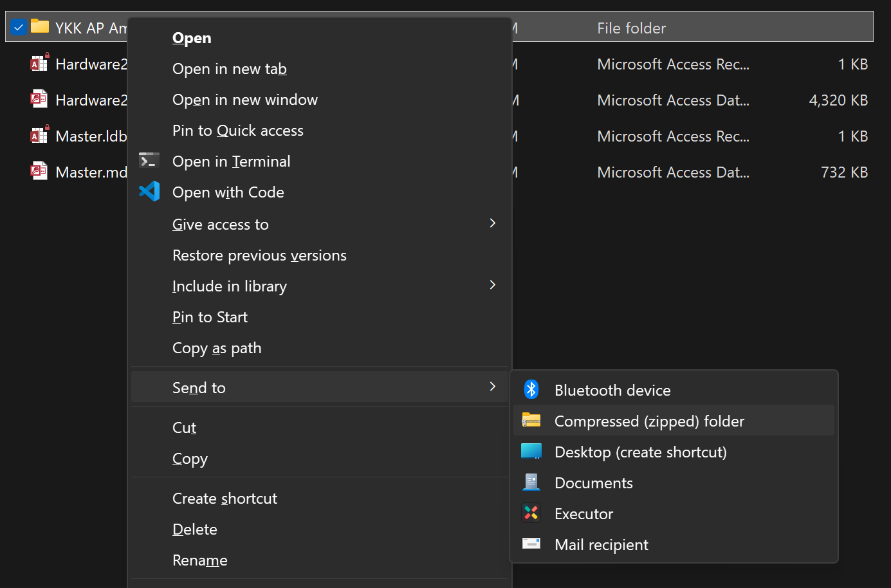Expand the Send to submenu arrow

492,387
